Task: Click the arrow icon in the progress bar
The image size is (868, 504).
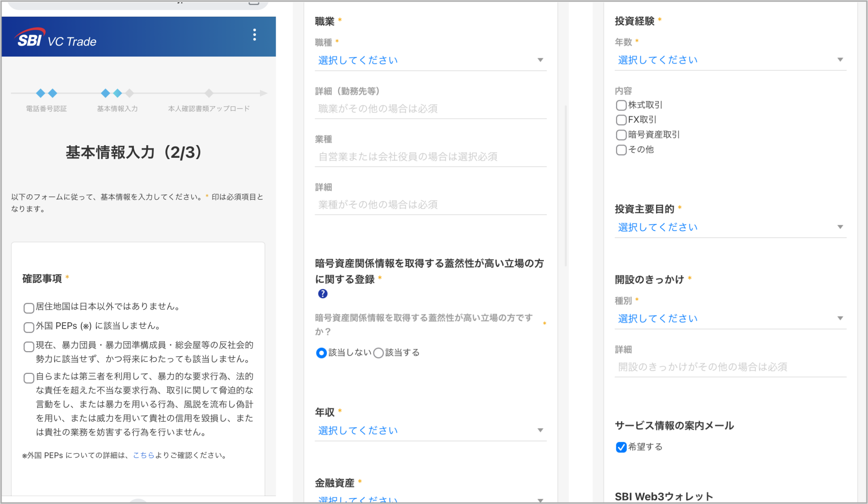Action: click(x=264, y=94)
